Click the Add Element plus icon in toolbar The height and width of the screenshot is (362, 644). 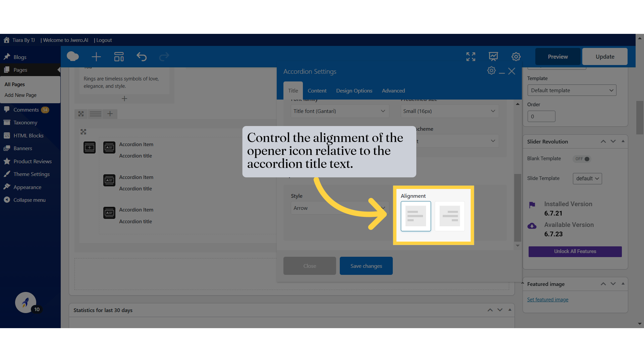point(96,57)
